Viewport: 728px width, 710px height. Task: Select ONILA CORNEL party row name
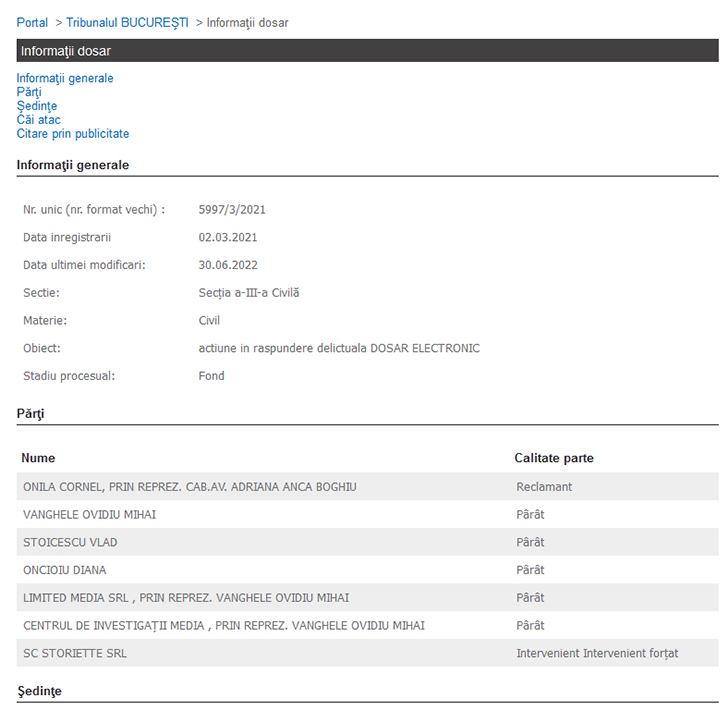click(190, 487)
